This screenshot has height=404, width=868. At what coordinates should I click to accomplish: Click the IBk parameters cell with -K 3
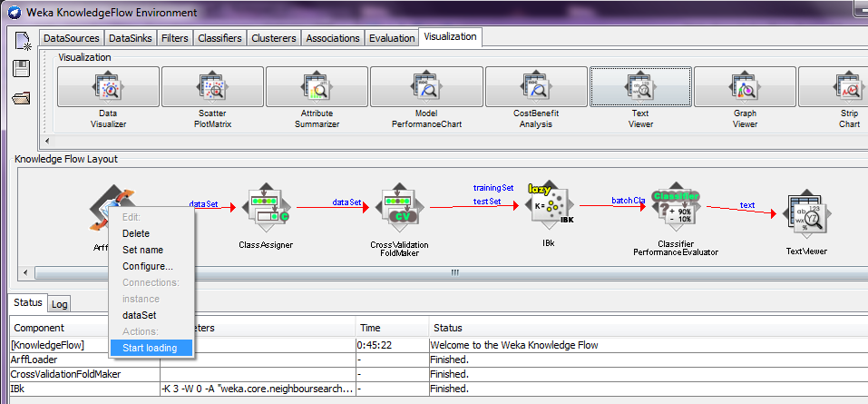(x=258, y=389)
